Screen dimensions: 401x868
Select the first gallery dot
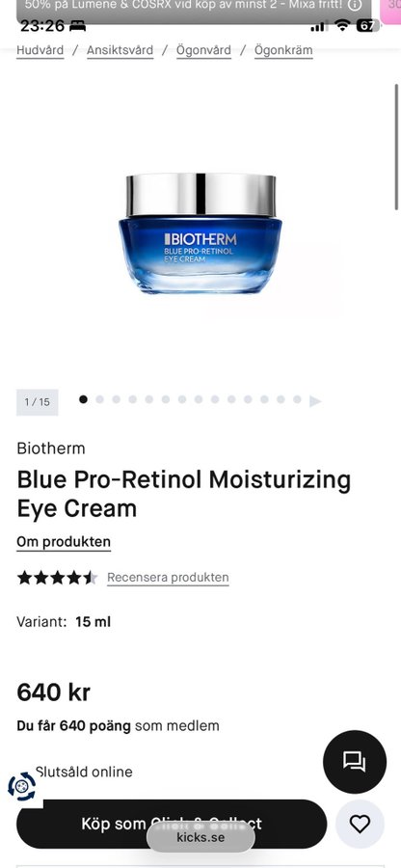coord(83,399)
